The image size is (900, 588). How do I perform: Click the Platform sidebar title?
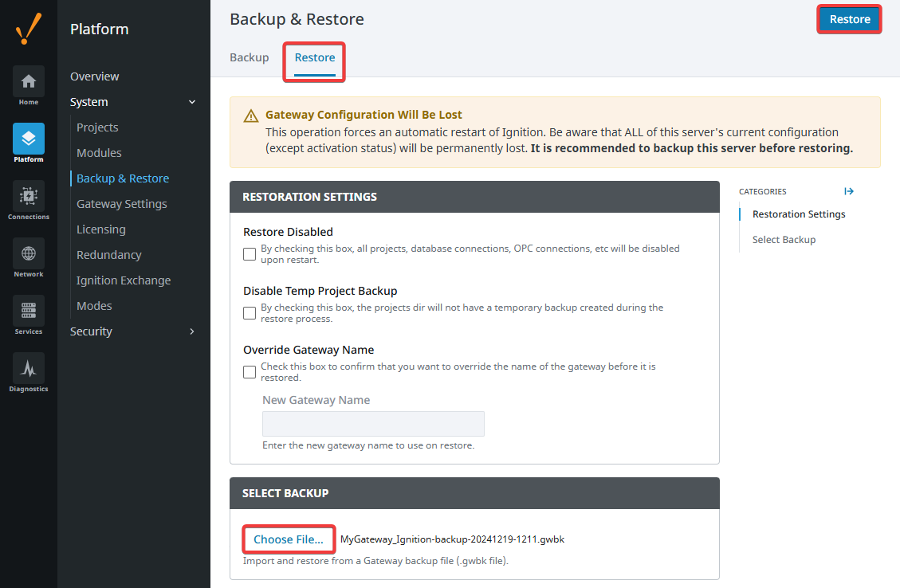click(100, 29)
